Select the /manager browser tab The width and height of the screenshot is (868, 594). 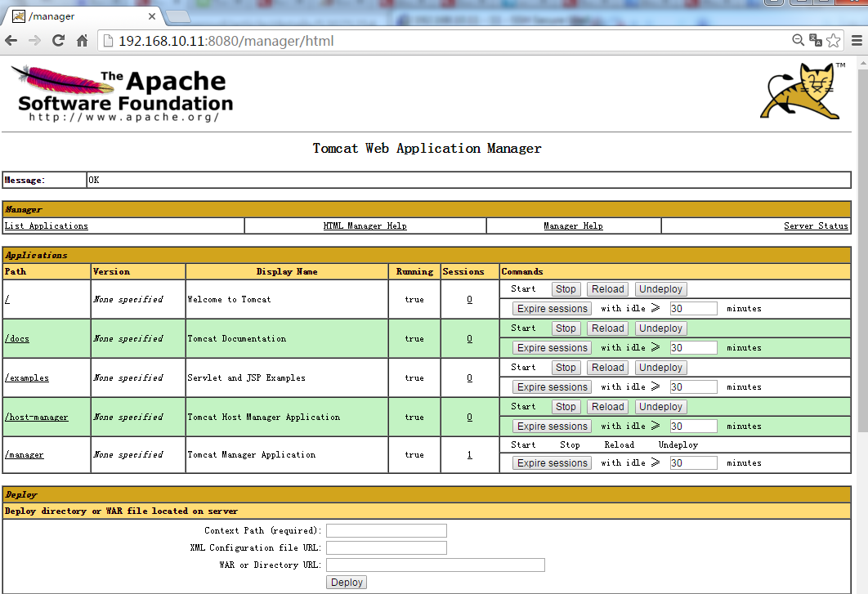coord(83,16)
